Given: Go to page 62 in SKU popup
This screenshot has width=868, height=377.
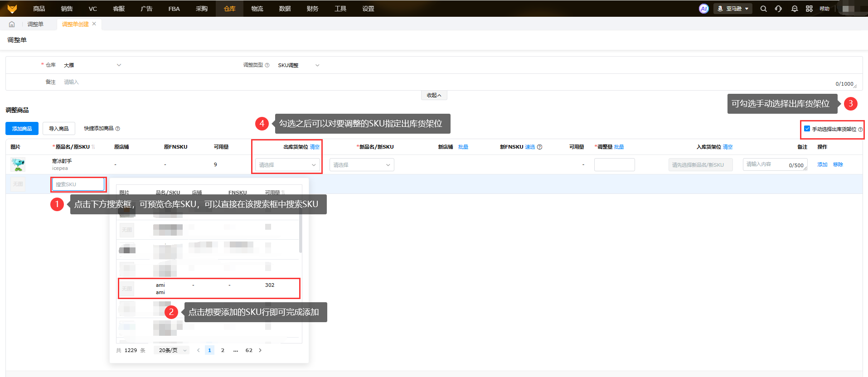Looking at the screenshot, I should (x=249, y=350).
